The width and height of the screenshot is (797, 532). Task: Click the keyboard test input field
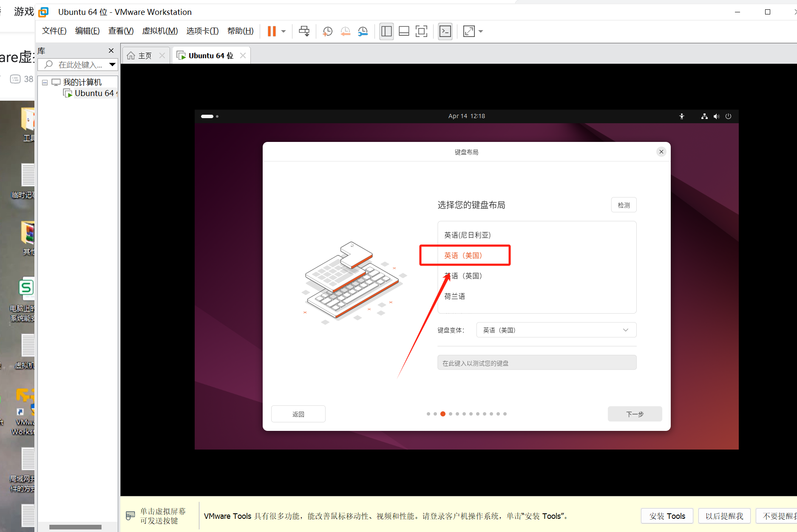click(x=537, y=363)
